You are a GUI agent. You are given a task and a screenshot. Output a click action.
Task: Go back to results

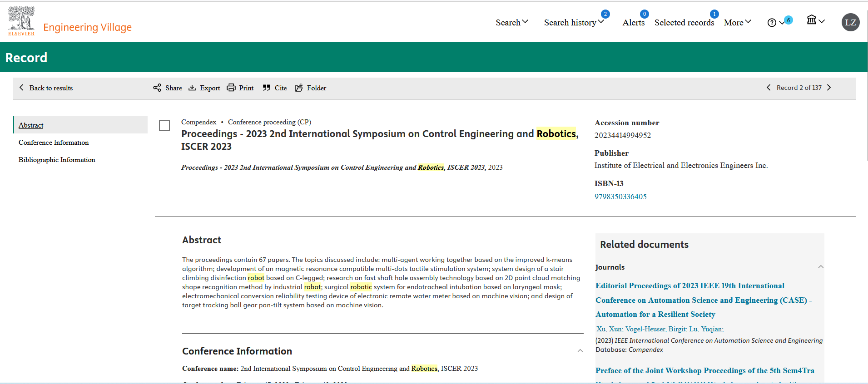46,88
